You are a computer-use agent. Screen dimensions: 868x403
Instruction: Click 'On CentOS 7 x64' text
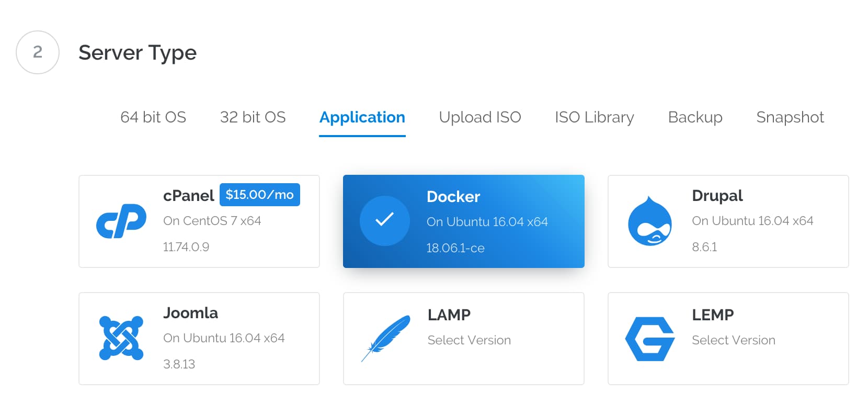coord(212,221)
